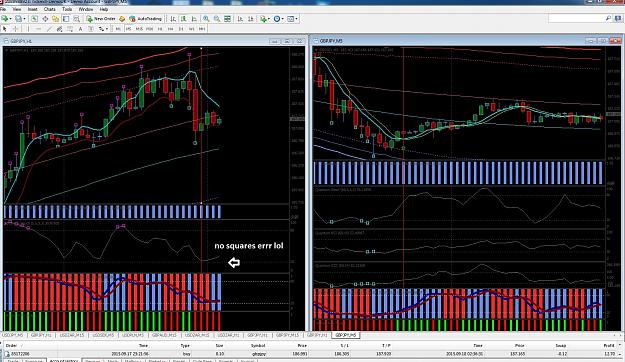The width and height of the screenshot is (625, 362).
Task: Zoom out on the chart
Action: click(216, 19)
